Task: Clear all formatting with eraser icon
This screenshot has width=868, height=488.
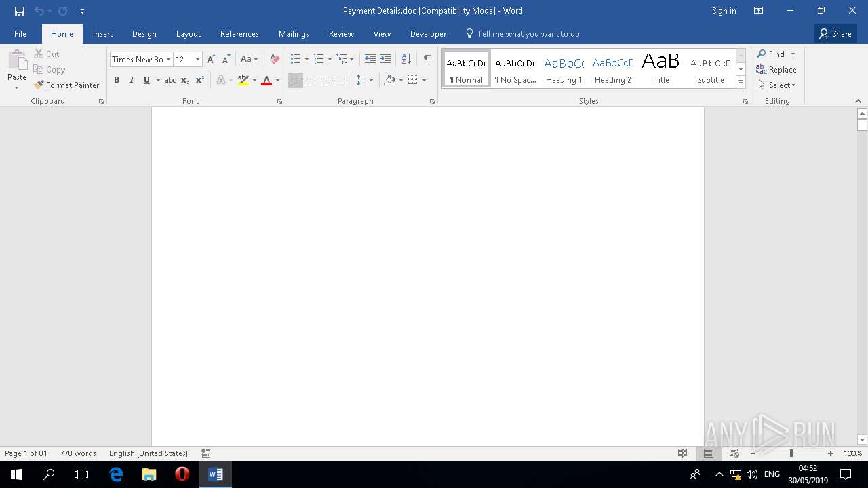Action: [x=275, y=60]
